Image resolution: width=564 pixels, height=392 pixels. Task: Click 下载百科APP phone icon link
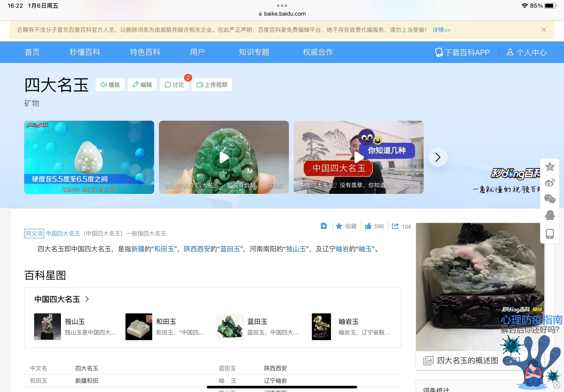(x=462, y=52)
